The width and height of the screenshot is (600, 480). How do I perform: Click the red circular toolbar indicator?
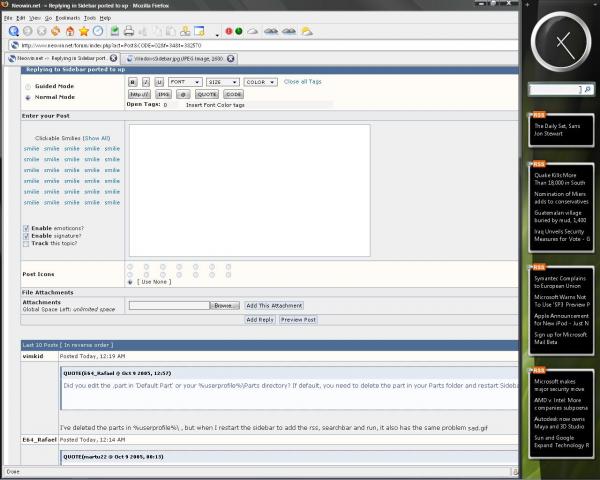click(x=229, y=31)
